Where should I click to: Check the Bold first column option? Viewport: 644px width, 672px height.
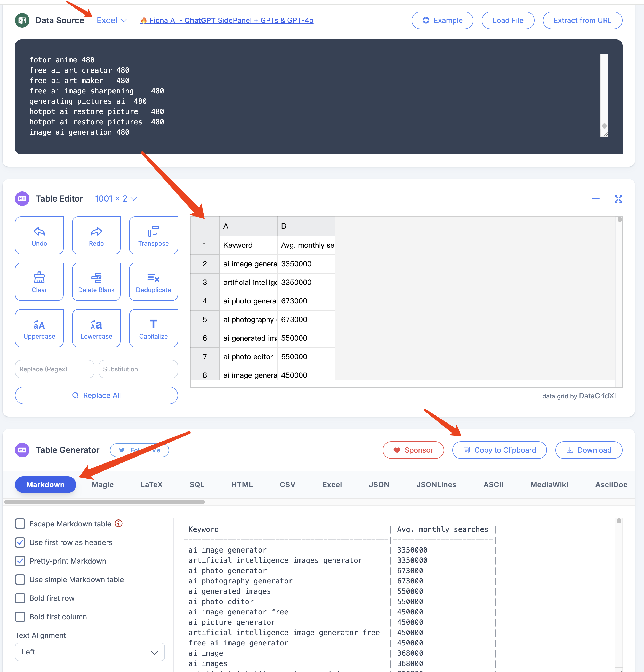coord(20,617)
